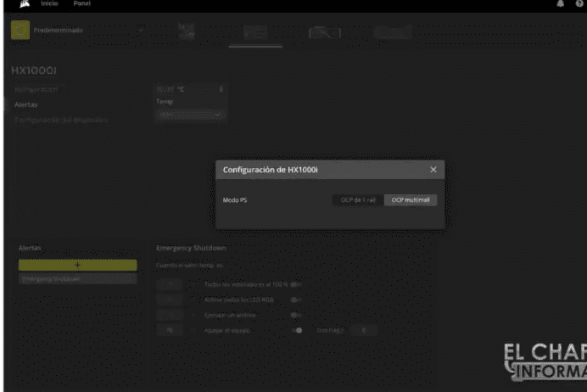The width and height of the screenshot is (587, 392).
Task: Close the Configuración de HX1000i dialog
Action: 433,170
